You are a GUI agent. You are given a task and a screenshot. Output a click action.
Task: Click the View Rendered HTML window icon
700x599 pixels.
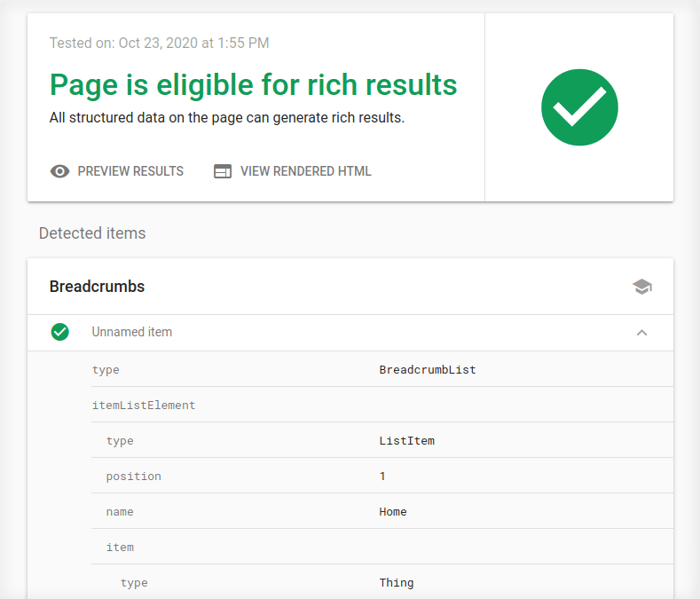(x=223, y=171)
